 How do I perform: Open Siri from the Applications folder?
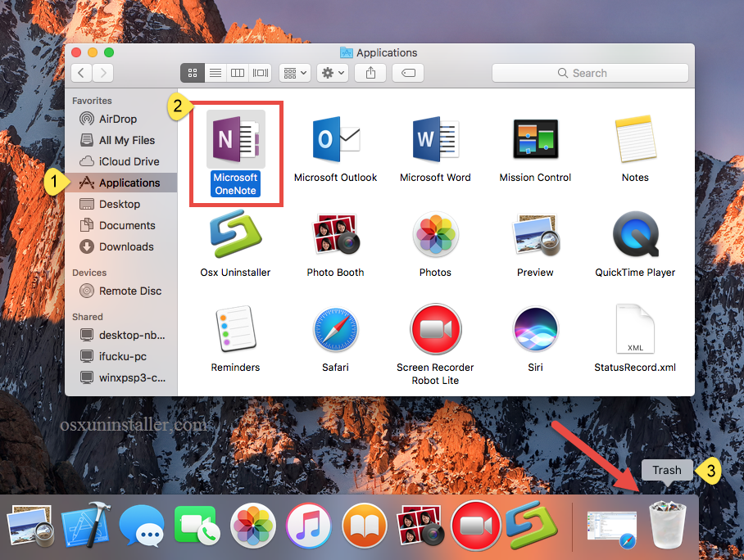pyautogui.click(x=535, y=329)
